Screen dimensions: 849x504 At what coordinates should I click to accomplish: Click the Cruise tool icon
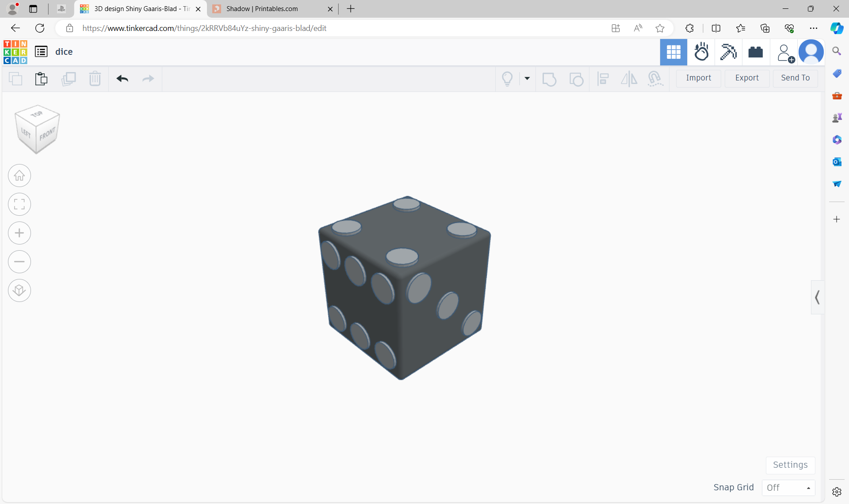click(655, 79)
